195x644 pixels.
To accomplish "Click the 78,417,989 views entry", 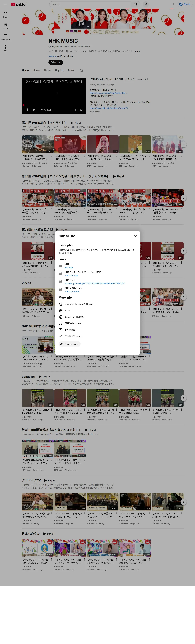I will (73, 336).
